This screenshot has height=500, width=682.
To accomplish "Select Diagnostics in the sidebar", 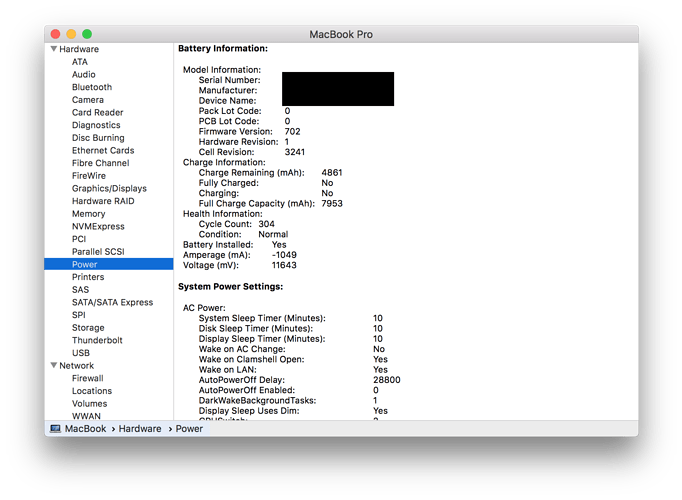I will coord(96,125).
